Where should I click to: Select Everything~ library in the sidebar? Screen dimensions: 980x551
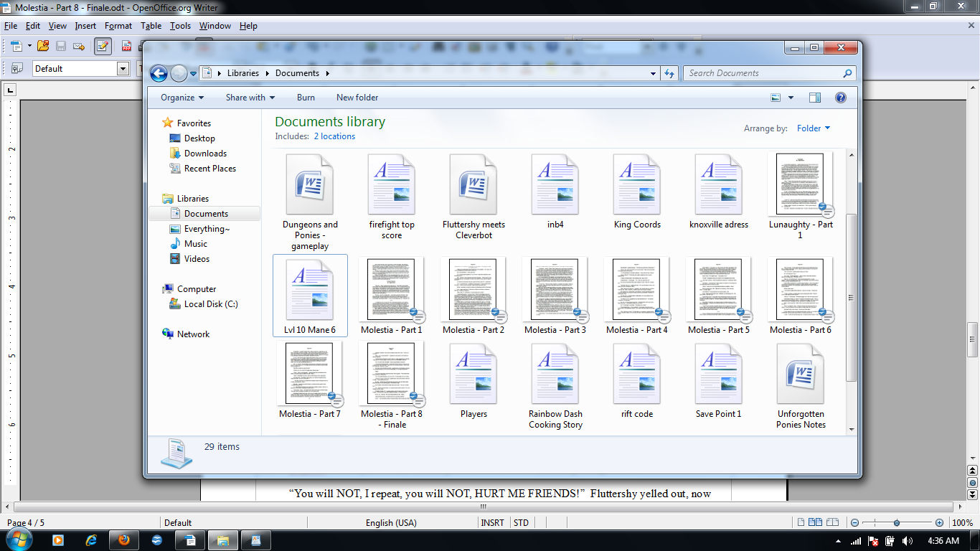pyautogui.click(x=207, y=229)
